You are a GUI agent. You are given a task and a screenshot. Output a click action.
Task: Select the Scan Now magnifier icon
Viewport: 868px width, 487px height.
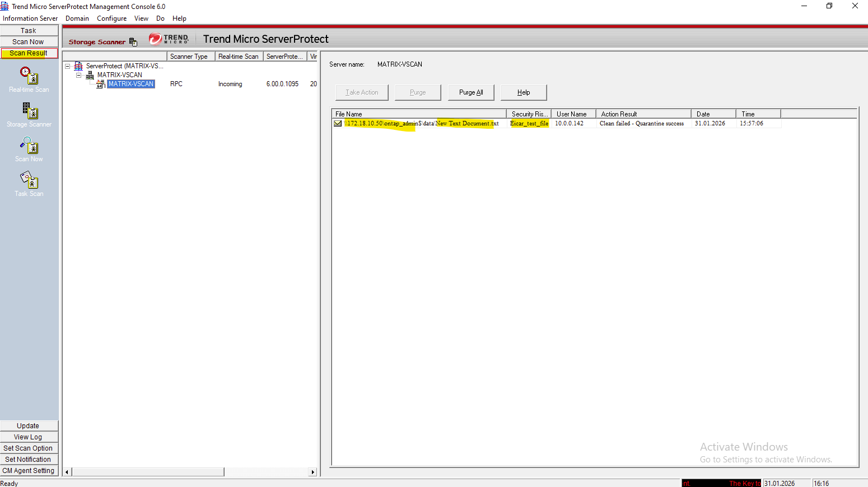click(x=29, y=146)
